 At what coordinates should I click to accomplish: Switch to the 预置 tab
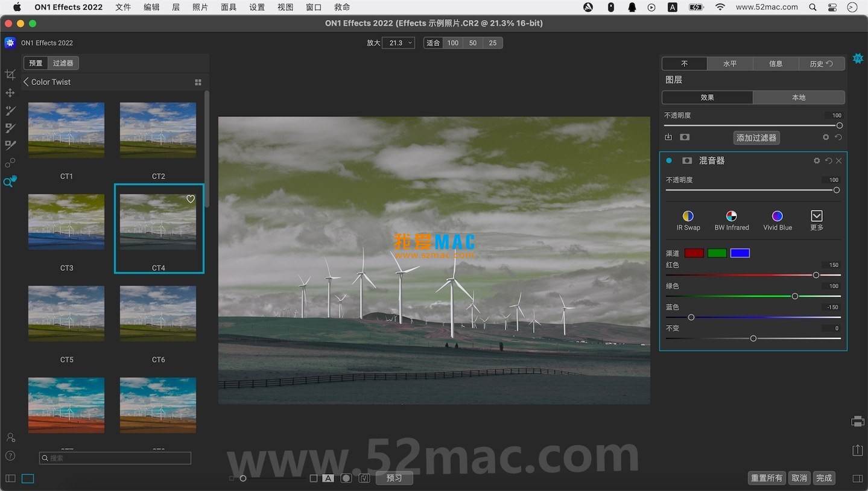36,63
